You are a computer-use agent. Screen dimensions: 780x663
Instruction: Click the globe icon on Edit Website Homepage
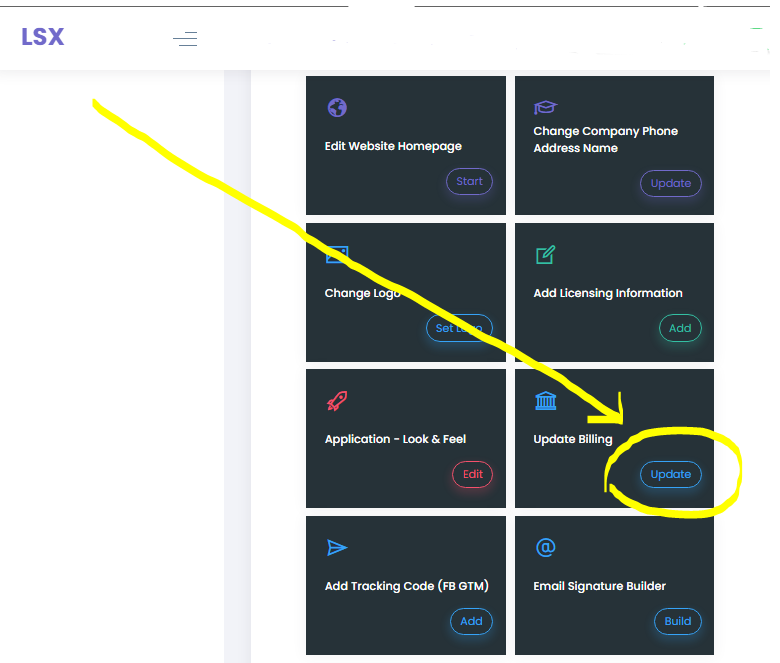click(x=336, y=108)
